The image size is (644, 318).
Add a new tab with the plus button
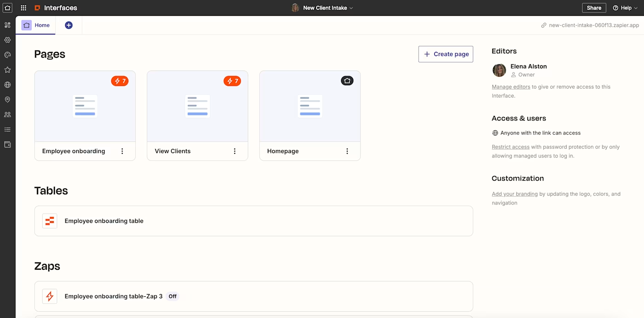click(x=69, y=25)
